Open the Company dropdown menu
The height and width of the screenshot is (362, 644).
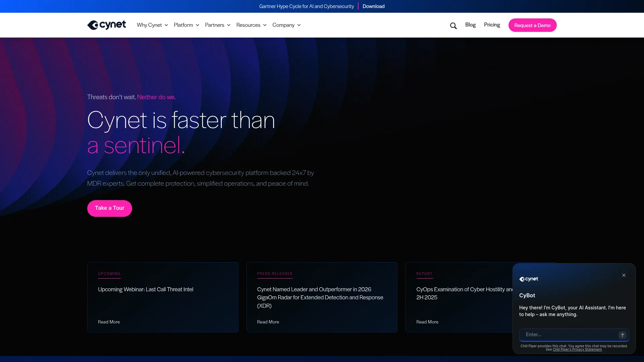(x=286, y=25)
